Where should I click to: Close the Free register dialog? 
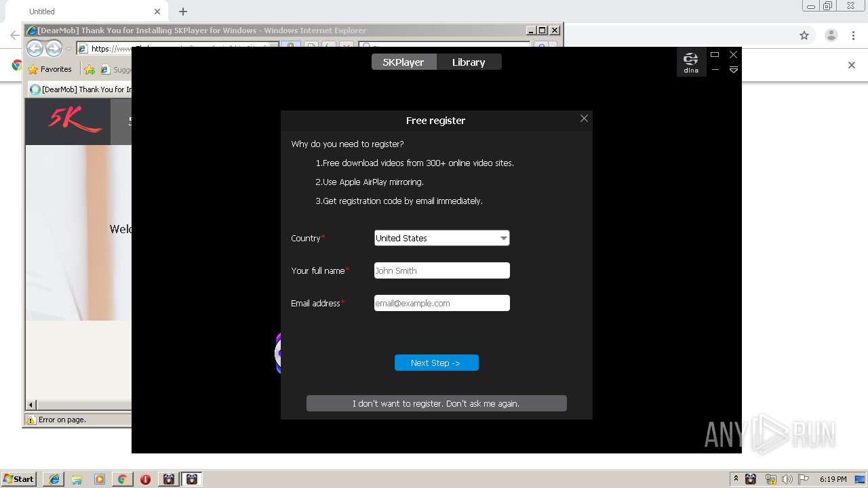[584, 119]
